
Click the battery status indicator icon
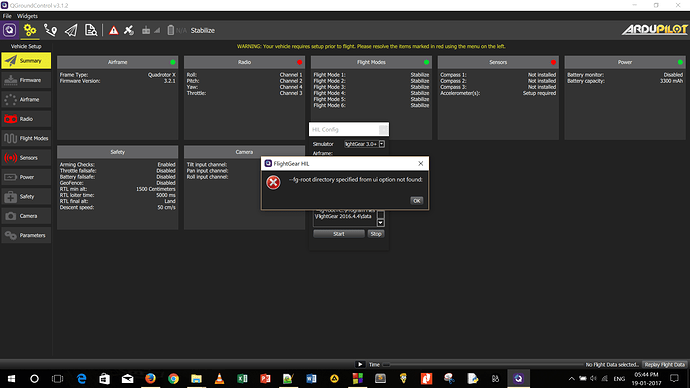[x=171, y=30]
